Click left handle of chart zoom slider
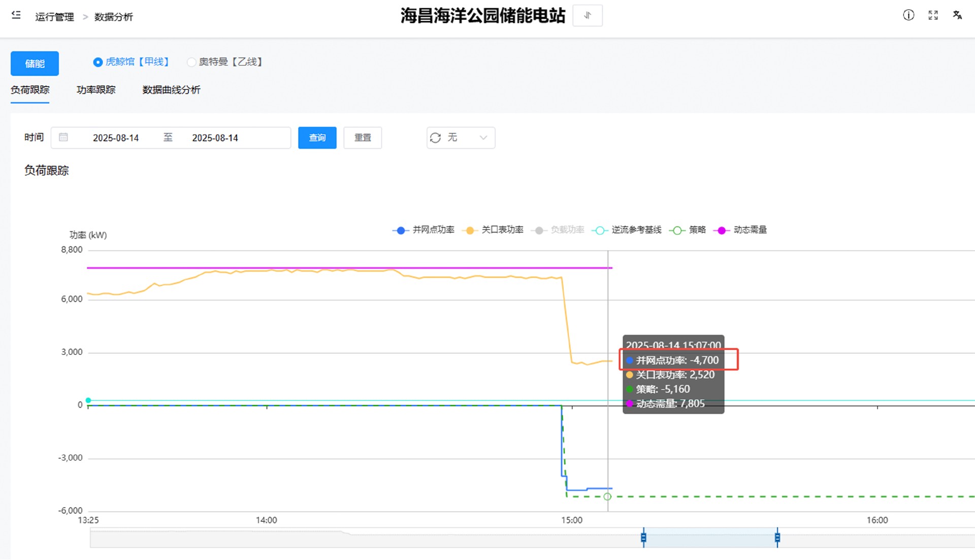Screen dimensions: 975x560 (643, 537)
